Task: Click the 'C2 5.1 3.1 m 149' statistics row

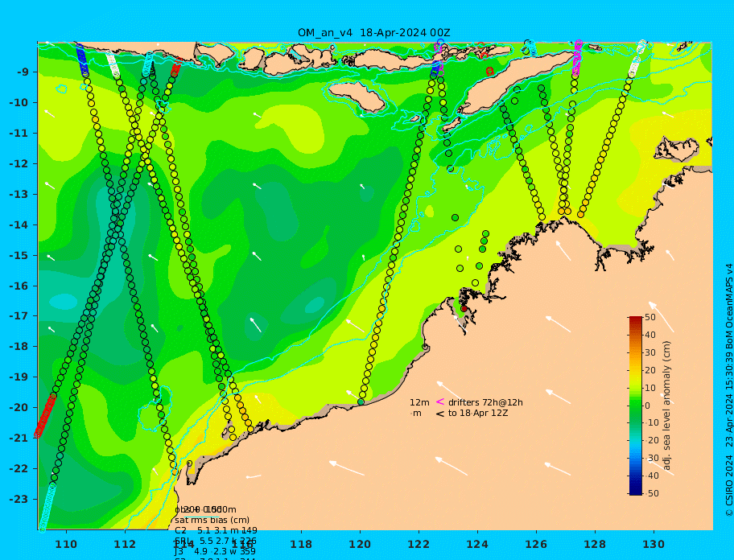Action: (216, 530)
